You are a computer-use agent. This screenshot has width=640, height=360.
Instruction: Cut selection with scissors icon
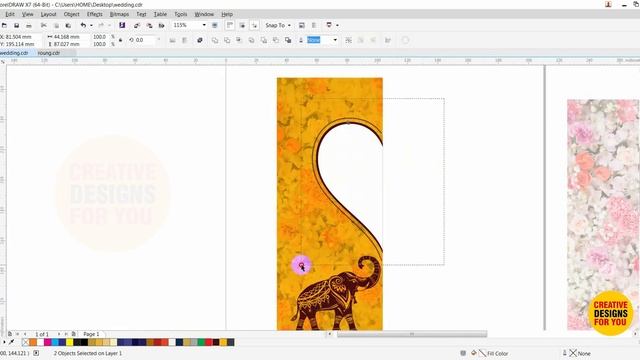point(44,25)
